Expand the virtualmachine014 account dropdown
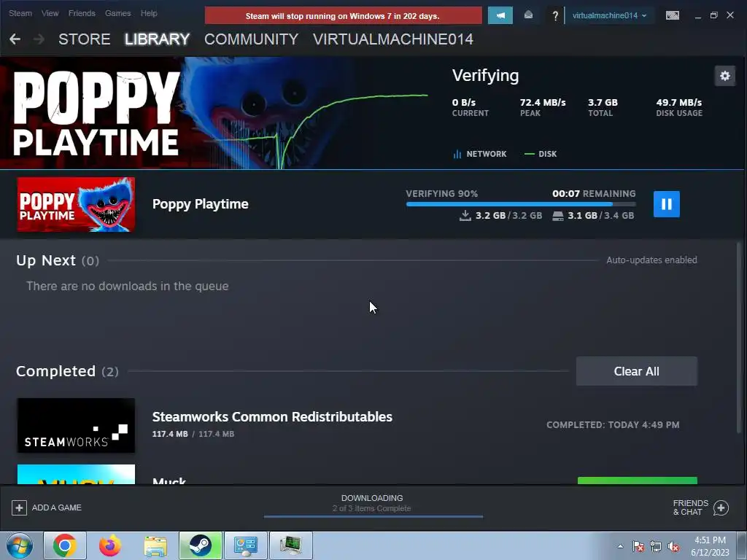The width and height of the screenshot is (747, 560). 609,15
